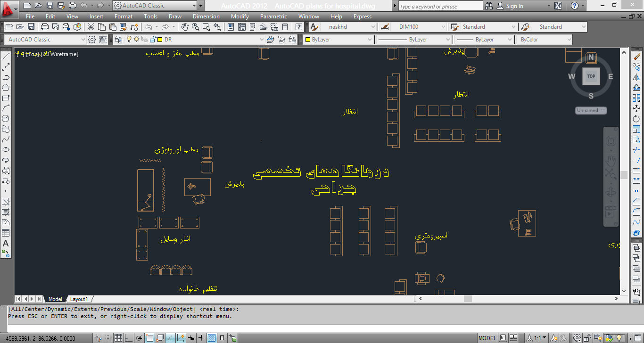This screenshot has height=343, width=644.
Task: Click the Help question mark in Standard toolbar
Action: point(299,27)
